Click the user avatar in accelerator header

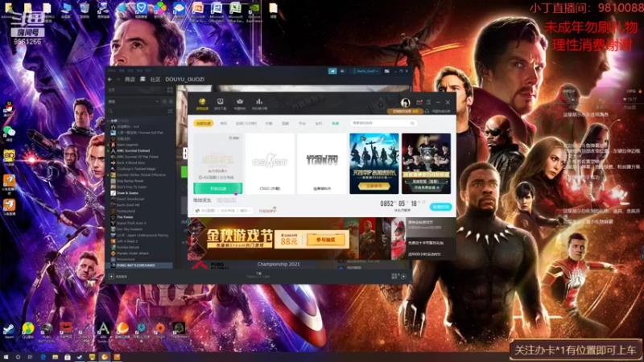point(405,103)
